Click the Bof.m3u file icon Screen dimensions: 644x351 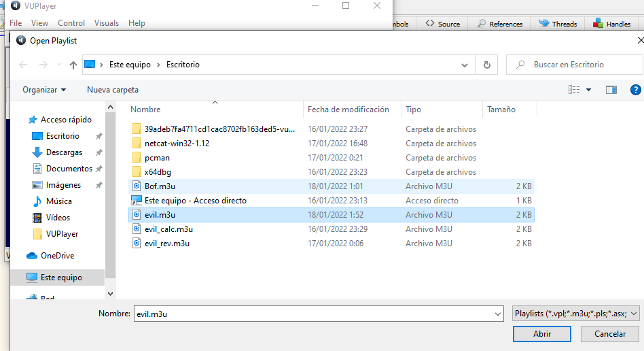pos(137,186)
